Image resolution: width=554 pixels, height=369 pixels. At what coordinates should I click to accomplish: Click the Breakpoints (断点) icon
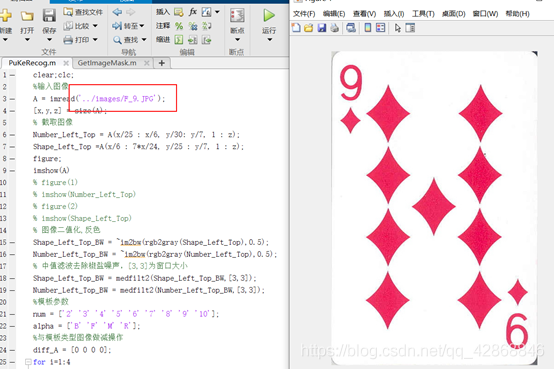[237, 16]
